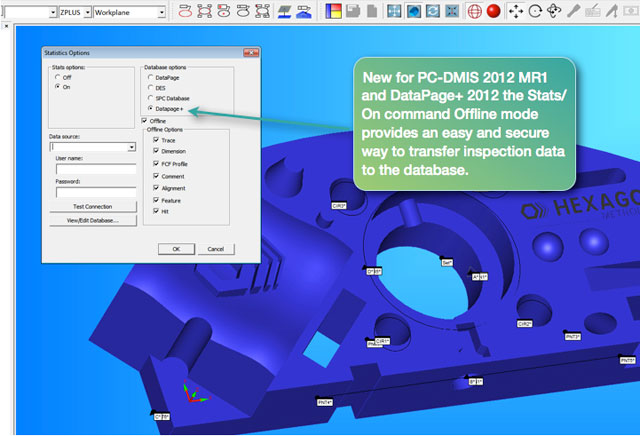Click OK in Statistics Options dialog
640x436 pixels.
(x=176, y=248)
